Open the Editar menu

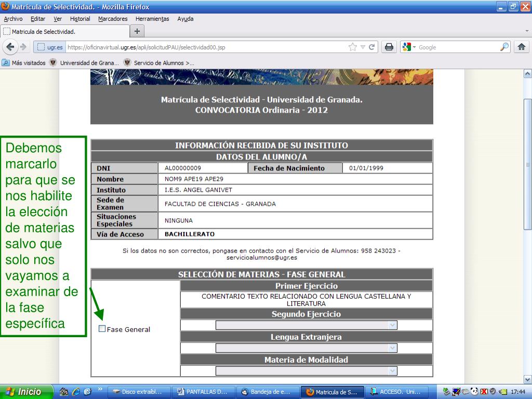coord(38,19)
